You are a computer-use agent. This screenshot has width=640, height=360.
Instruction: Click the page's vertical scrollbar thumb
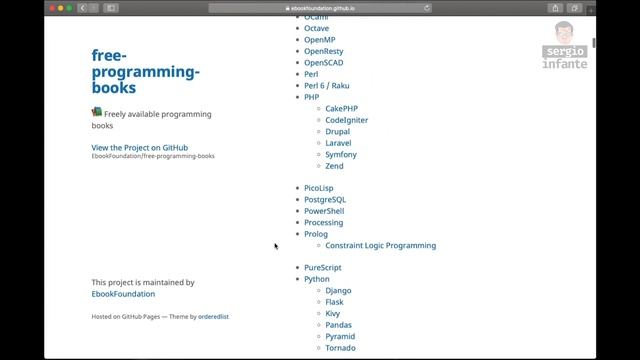[x=594, y=43]
